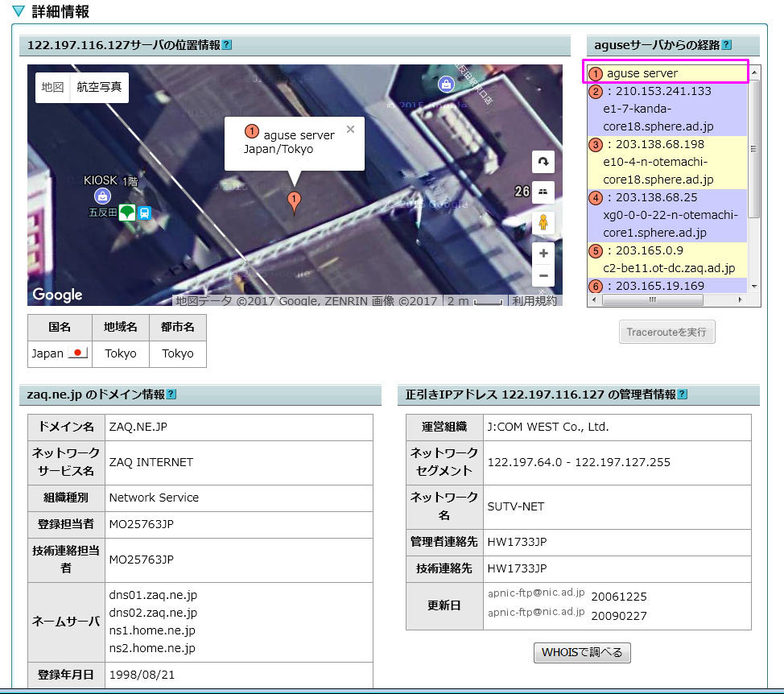Switch map to 航空写真 view

(x=99, y=87)
